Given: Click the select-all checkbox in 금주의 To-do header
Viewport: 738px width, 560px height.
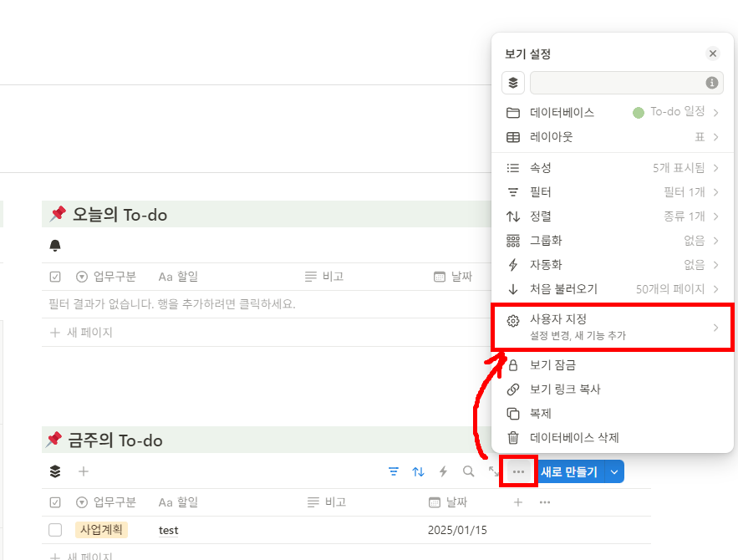Looking at the screenshot, I should (x=55, y=501).
